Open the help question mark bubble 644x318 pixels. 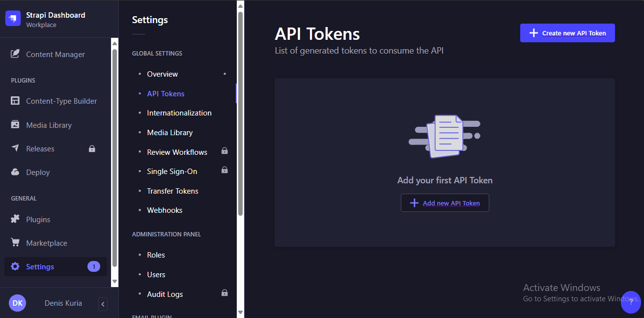click(x=631, y=302)
